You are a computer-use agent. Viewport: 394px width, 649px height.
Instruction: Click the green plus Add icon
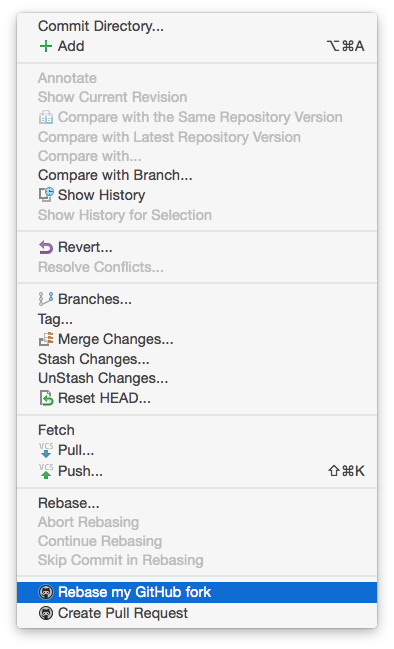tap(46, 46)
